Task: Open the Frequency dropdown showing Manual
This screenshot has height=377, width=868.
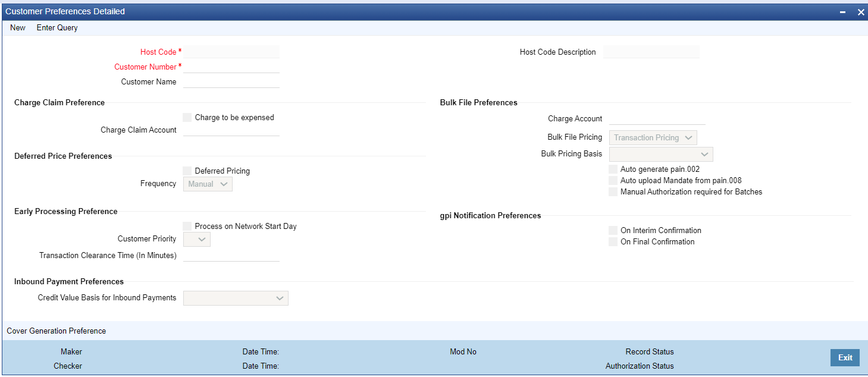Action: click(208, 184)
